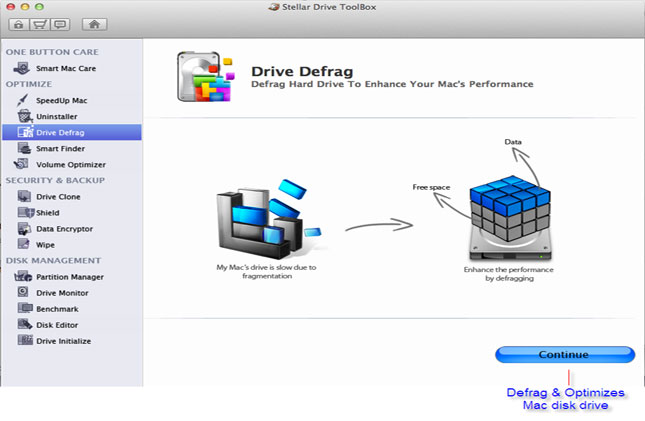
Task: Click the Drive Monitor icon
Action: (23, 292)
